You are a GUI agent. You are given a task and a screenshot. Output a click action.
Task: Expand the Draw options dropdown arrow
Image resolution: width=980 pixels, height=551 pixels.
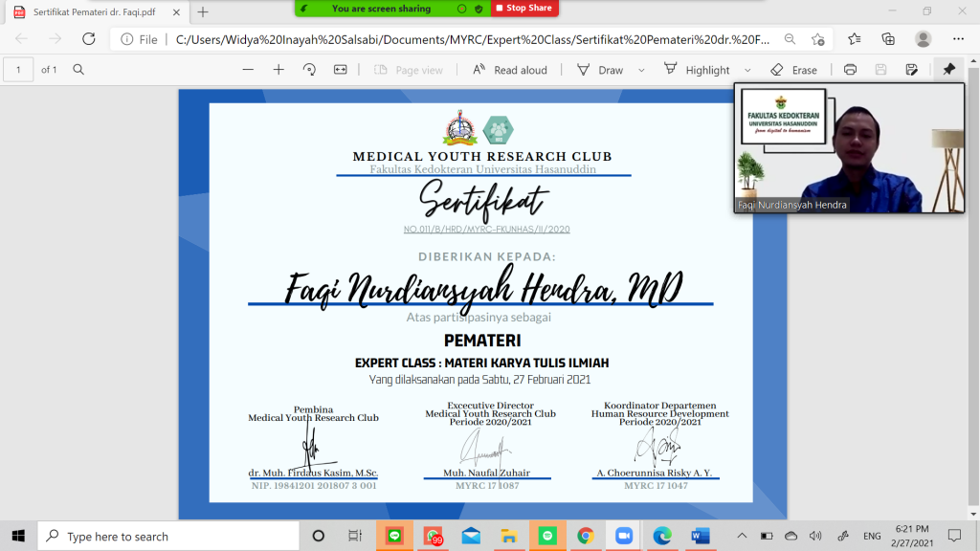pos(641,70)
